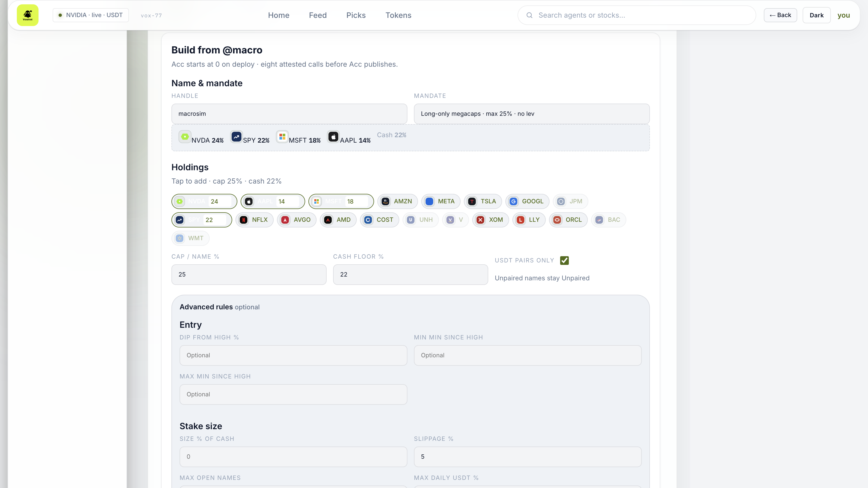
Task: Click the Voxstrat ghost logo
Action: 28,15
